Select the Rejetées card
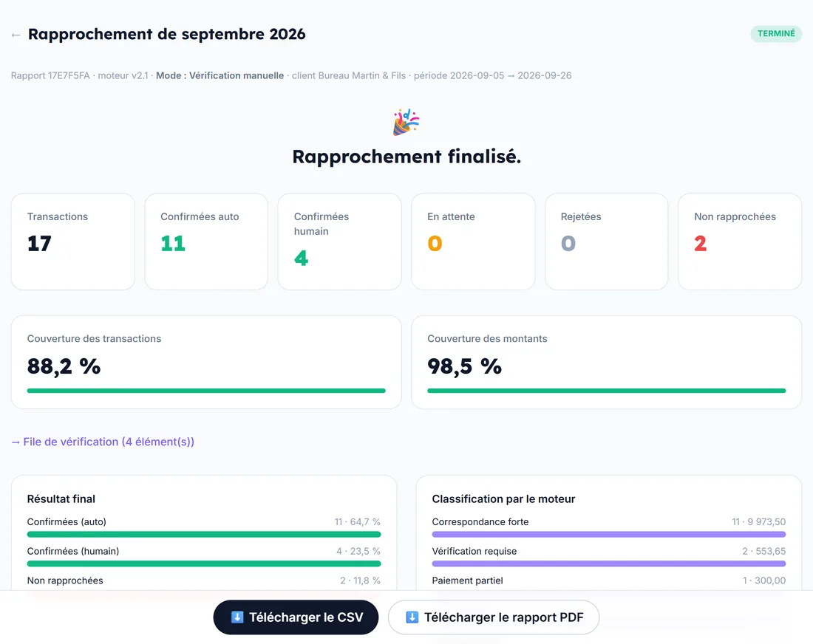The width and height of the screenshot is (813, 644). (607, 241)
